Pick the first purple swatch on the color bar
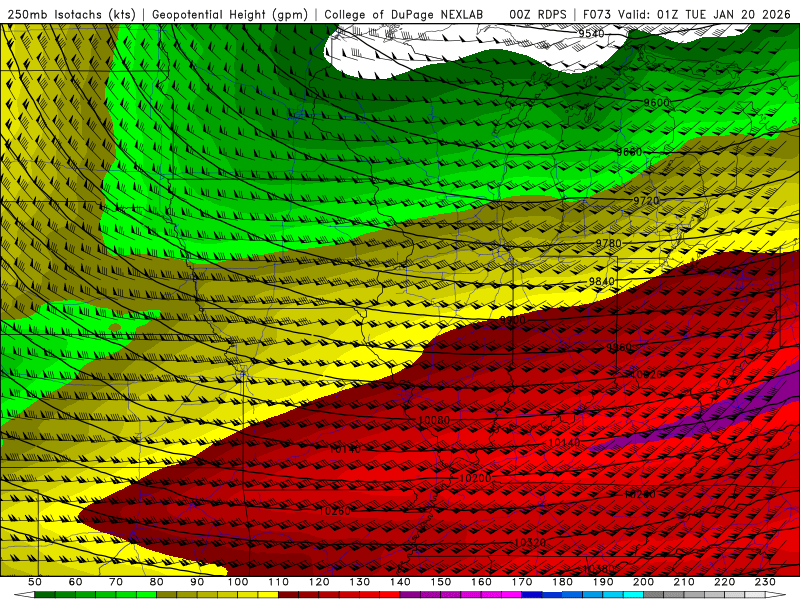 click(x=410, y=595)
